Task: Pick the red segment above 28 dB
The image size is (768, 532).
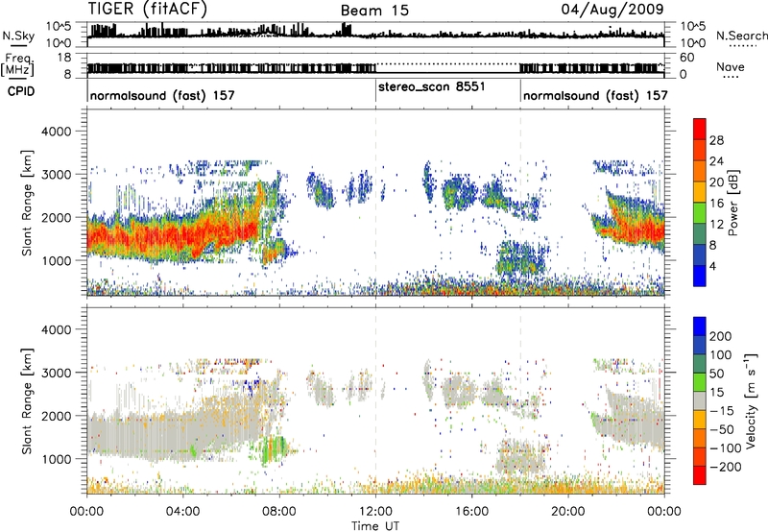Action: coord(700,130)
